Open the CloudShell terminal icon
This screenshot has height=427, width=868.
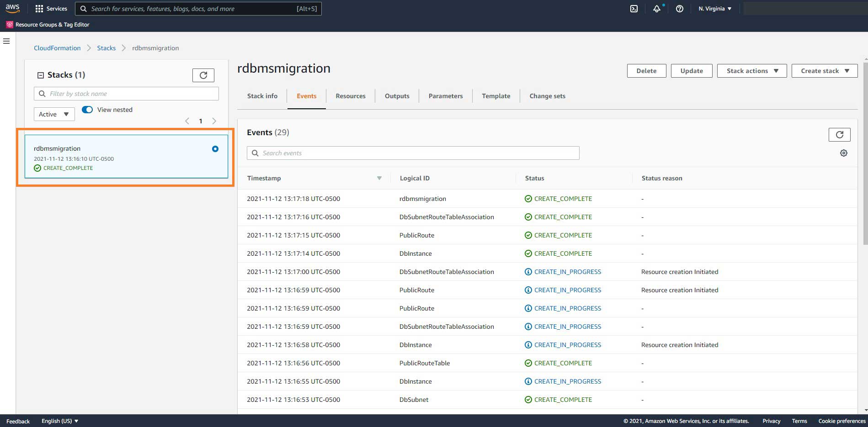click(634, 9)
